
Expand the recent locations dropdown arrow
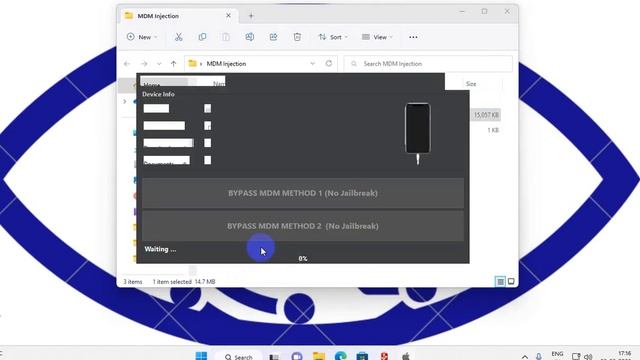[x=159, y=64]
